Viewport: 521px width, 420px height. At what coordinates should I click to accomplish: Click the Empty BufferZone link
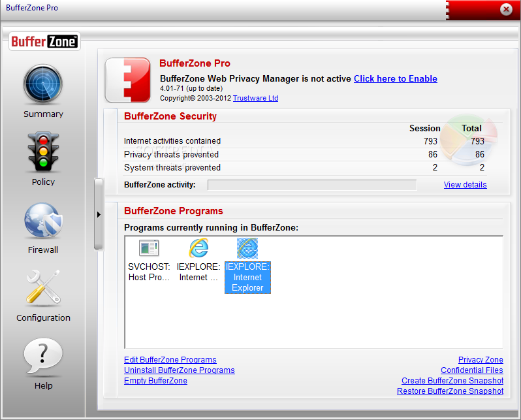(x=155, y=381)
